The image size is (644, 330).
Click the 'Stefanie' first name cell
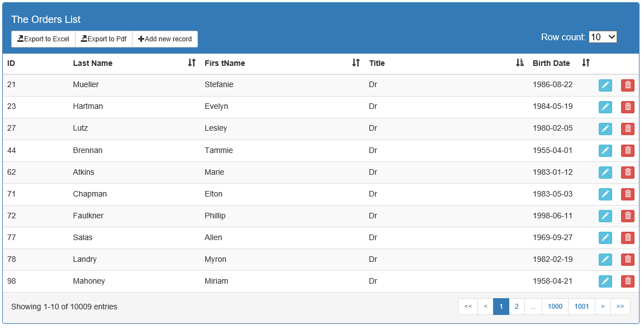(x=219, y=84)
